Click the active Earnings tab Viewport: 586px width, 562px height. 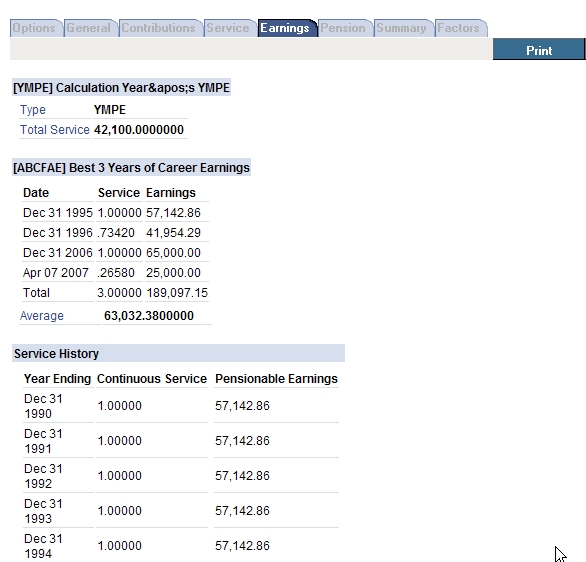coord(287,28)
